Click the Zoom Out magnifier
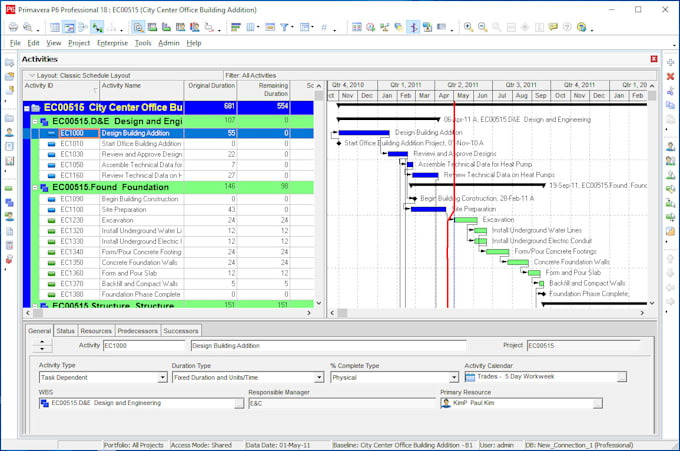 point(483,27)
